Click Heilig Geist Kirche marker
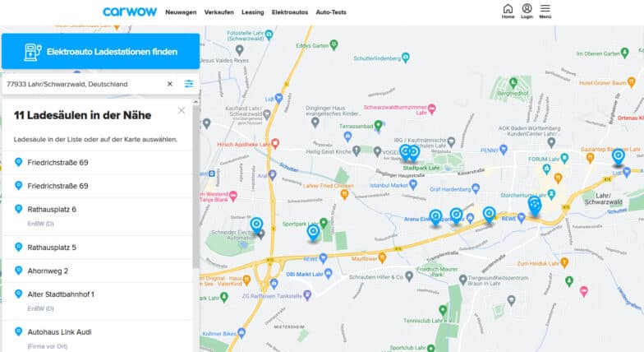Viewport: 644px width, 352px height. [356, 151]
